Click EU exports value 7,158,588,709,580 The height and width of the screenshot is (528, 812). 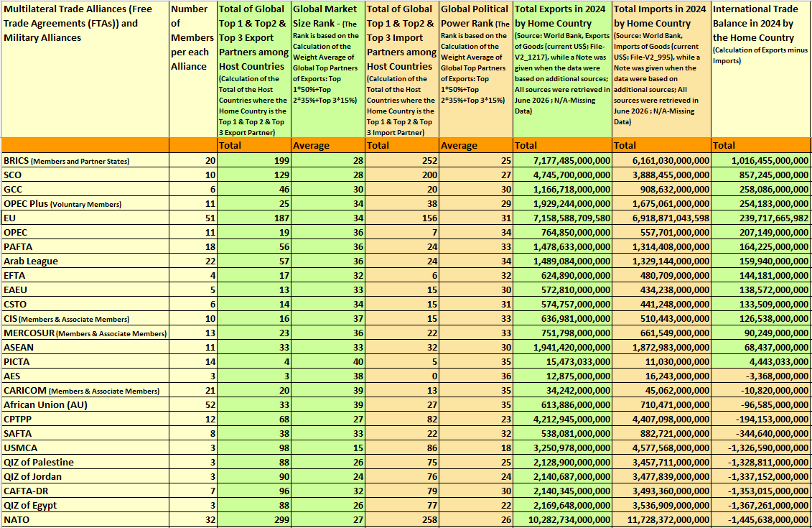[562, 218]
